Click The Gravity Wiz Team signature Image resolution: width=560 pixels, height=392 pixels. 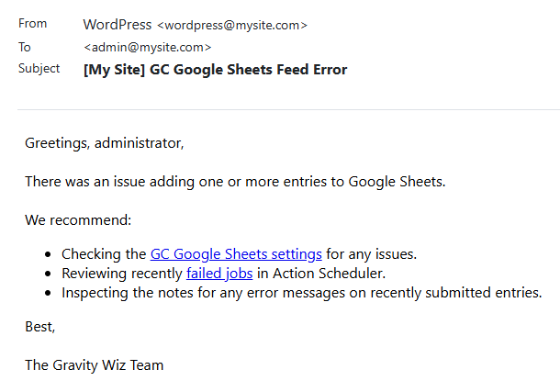point(95,365)
